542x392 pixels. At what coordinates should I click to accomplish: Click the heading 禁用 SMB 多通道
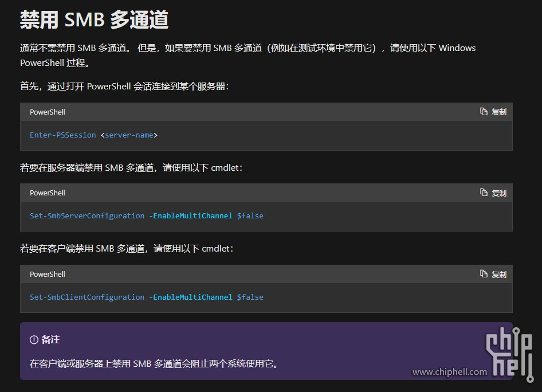pyautogui.click(x=94, y=19)
